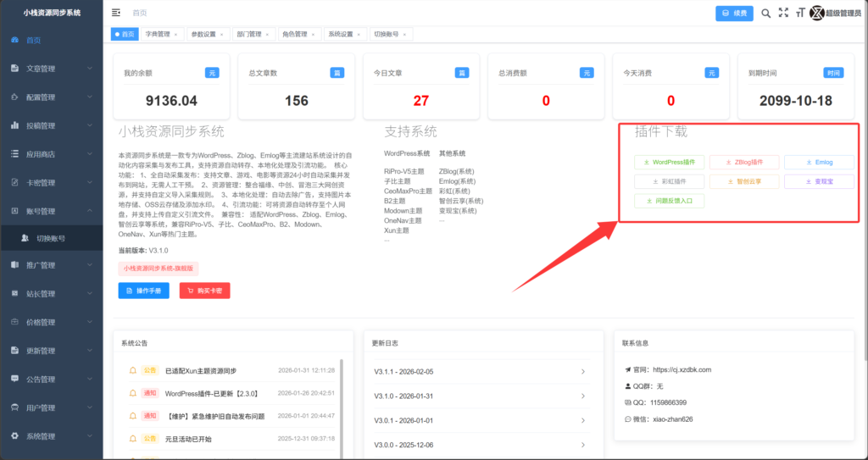The width and height of the screenshot is (868, 460).
Task: Expand the 推广管理 sidebar menu
Action: [52, 265]
